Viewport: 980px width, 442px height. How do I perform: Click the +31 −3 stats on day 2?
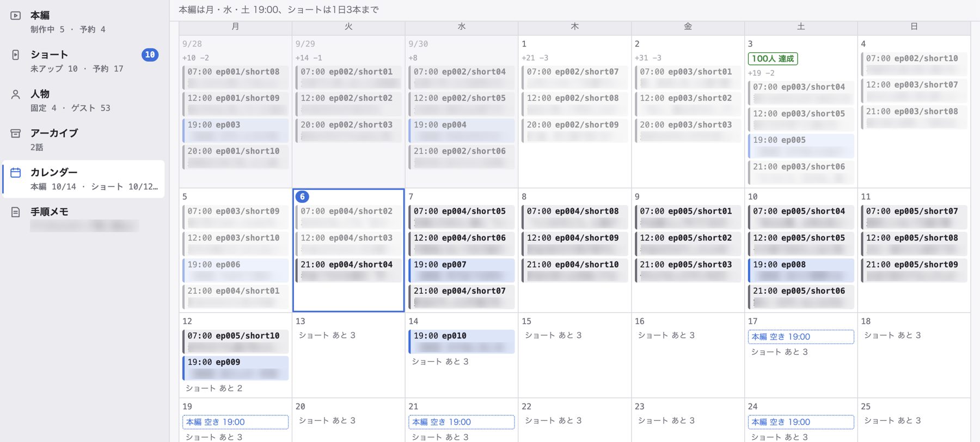648,58
